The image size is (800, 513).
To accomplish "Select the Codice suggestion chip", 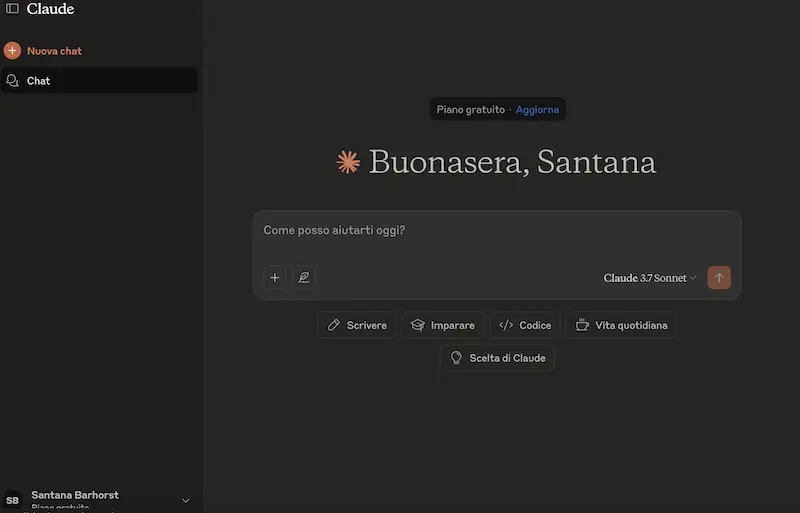I will pyautogui.click(x=525, y=325).
